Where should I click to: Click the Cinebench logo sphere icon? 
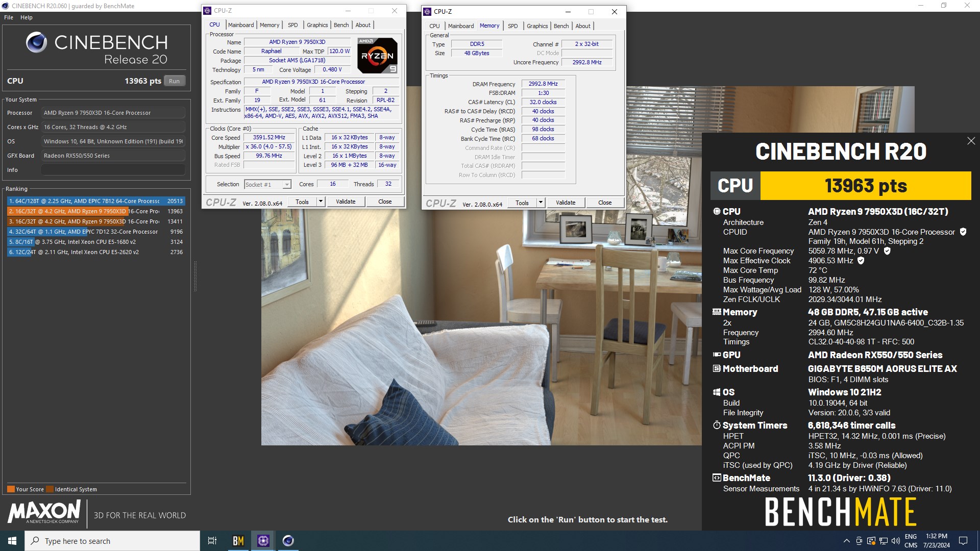pos(37,43)
